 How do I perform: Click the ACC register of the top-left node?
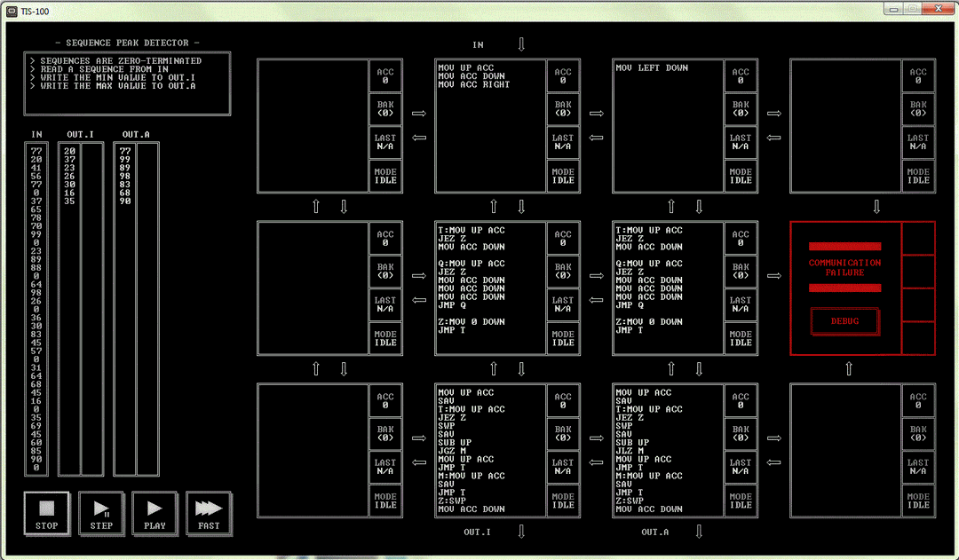pos(385,76)
